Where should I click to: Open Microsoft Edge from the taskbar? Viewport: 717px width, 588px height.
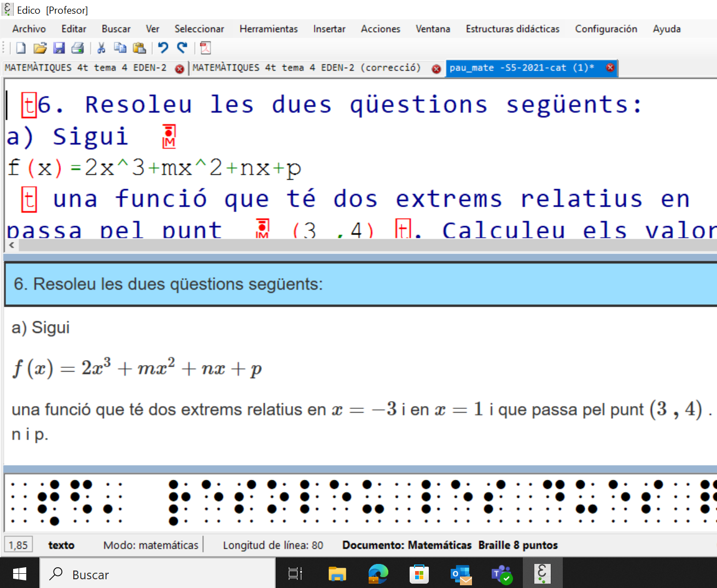378,574
